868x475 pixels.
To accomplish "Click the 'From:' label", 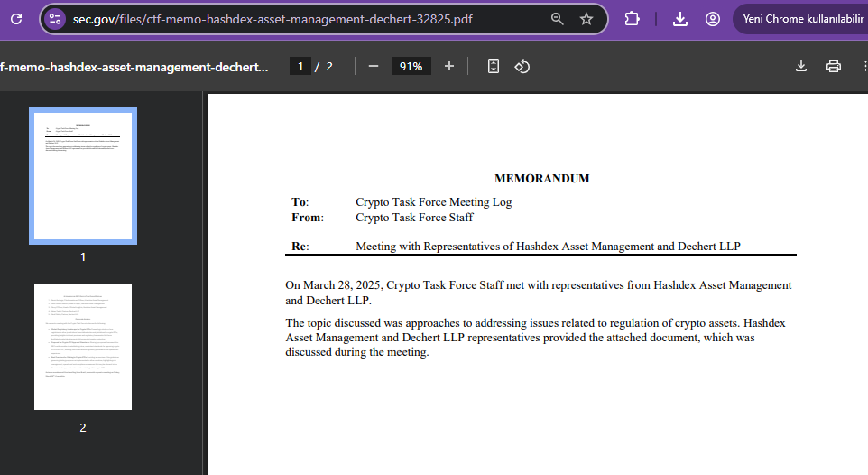I will [308, 218].
